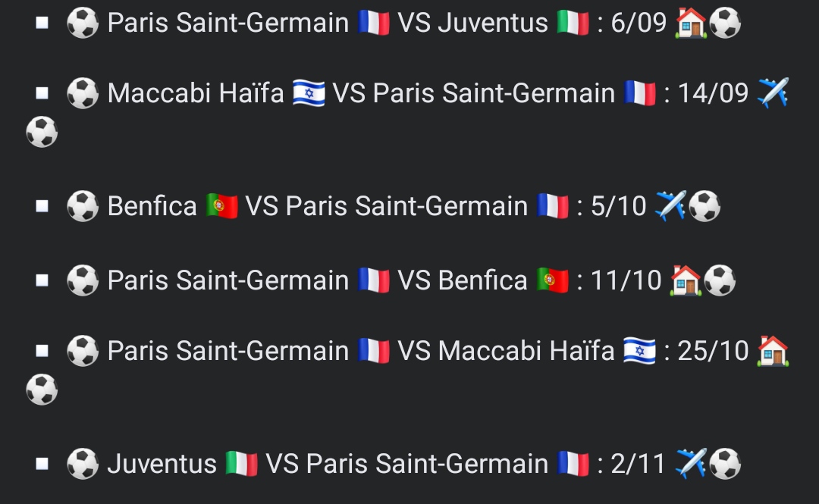Click the French flag in the 2/11 match
The height and width of the screenshot is (504, 819).
[573, 463]
